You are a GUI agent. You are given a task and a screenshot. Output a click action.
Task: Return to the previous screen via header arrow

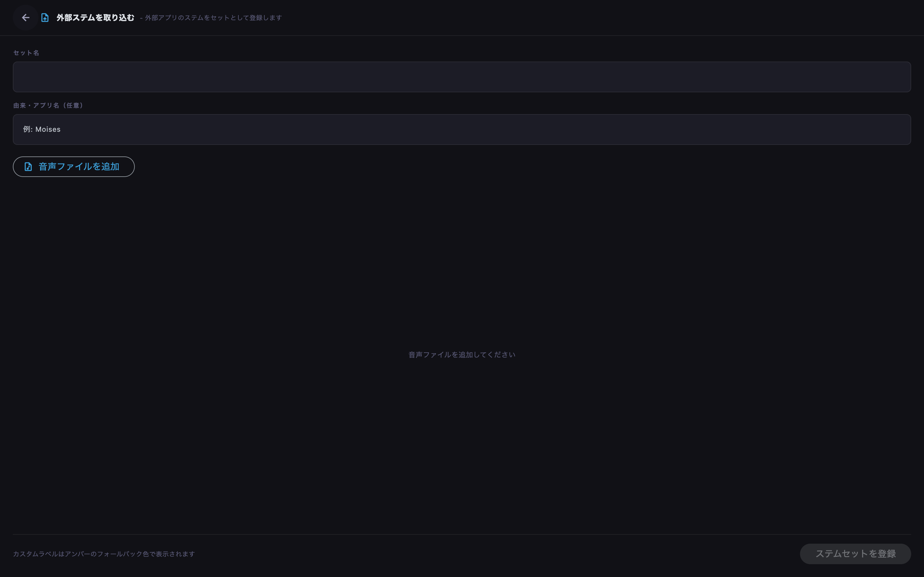[26, 18]
